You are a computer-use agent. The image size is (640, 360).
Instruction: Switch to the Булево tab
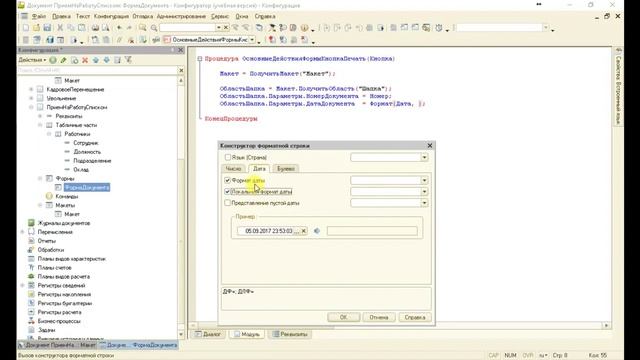pos(286,169)
